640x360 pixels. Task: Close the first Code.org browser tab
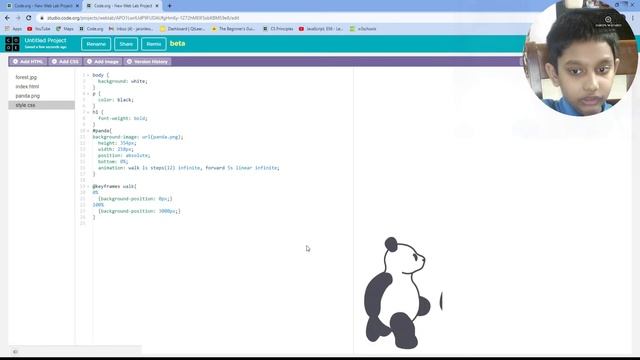point(77,6)
